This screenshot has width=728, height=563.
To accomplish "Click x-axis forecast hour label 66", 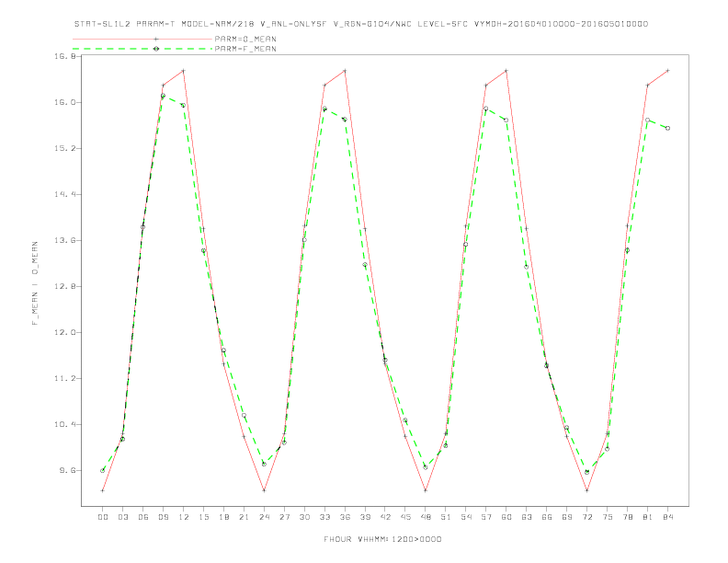I will pyautogui.click(x=547, y=517).
